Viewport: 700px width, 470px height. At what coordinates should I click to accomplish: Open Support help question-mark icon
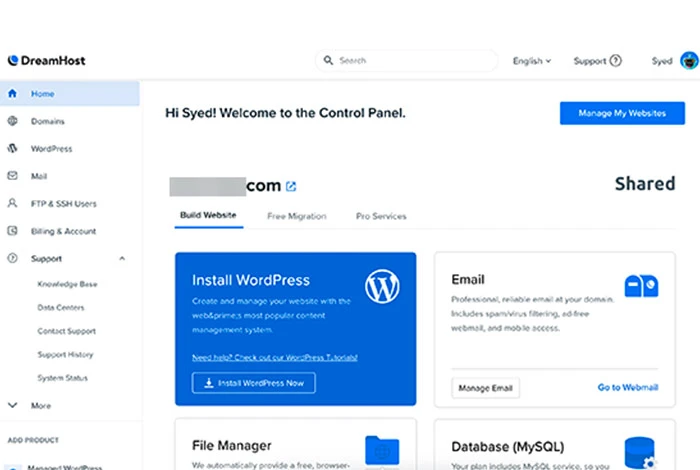(x=616, y=60)
